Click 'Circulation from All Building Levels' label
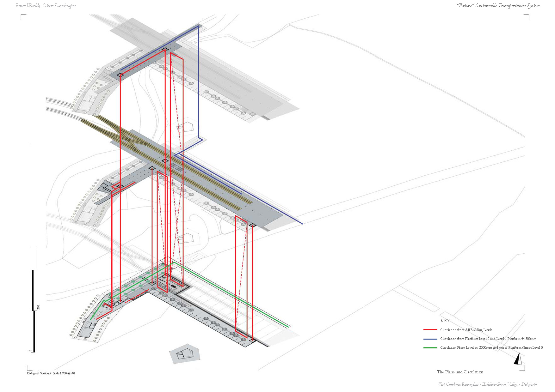Image resolution: width=555 pixels, height=392 pixels. (x=466, y=330)
